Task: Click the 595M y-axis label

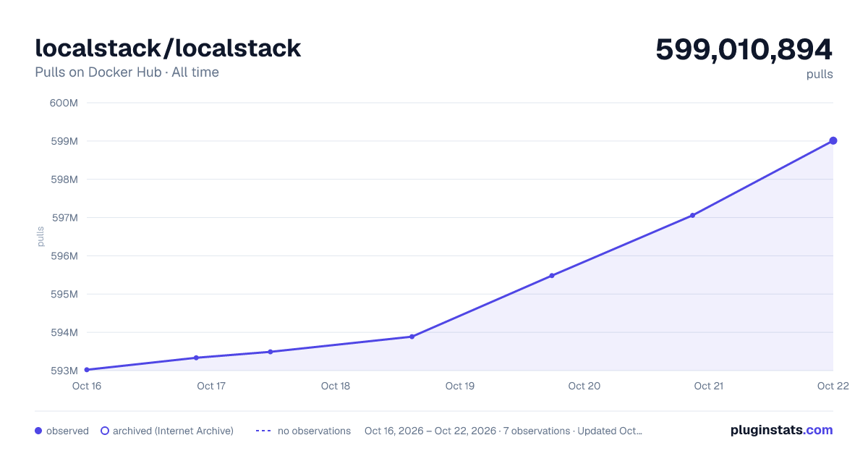Action: [x=64, y=295]
